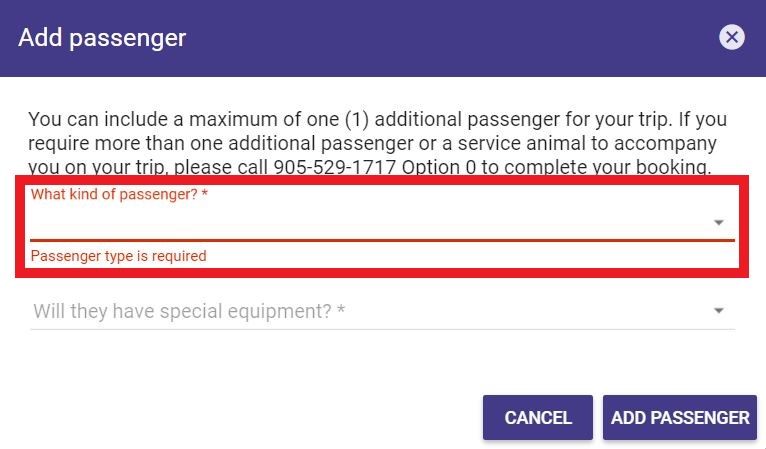The width and height of the screenshot is (766, 449).
Task: Close the Add passenger dialog with X icon
Action: (x=731, y=37)
